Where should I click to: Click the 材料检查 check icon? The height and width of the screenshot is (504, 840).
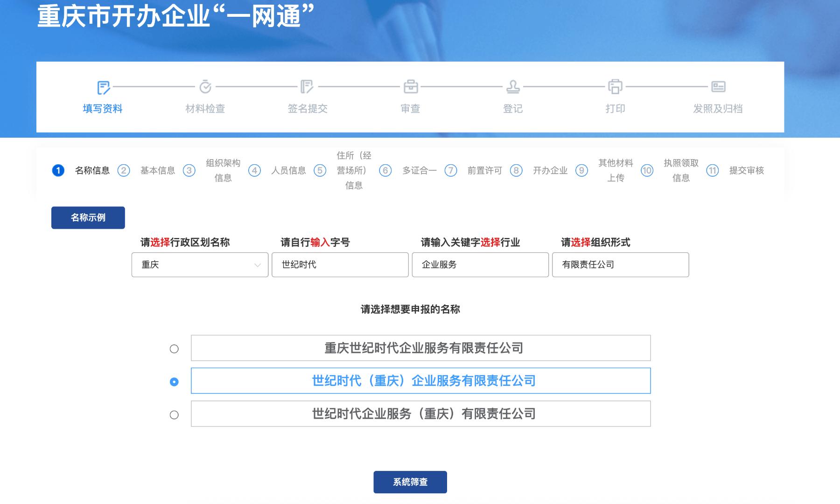(205, 86)
